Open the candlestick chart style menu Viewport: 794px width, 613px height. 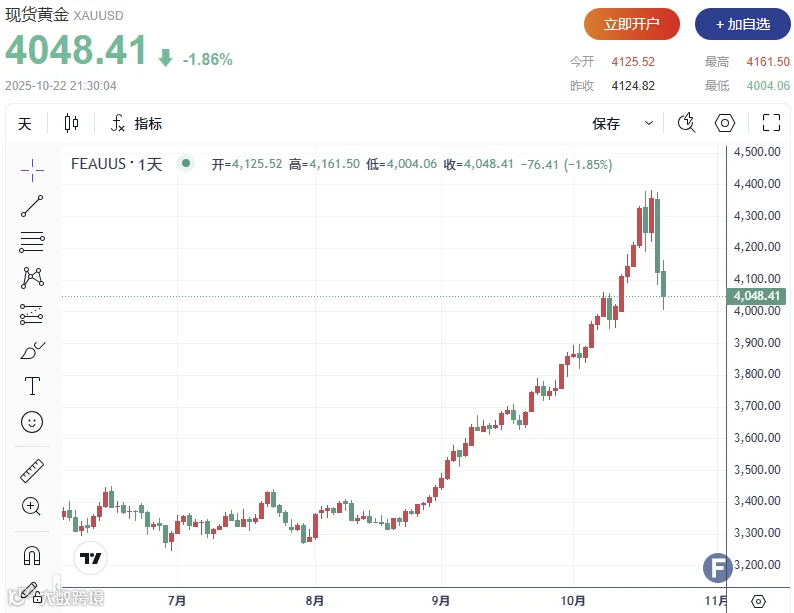coord(71,123)
